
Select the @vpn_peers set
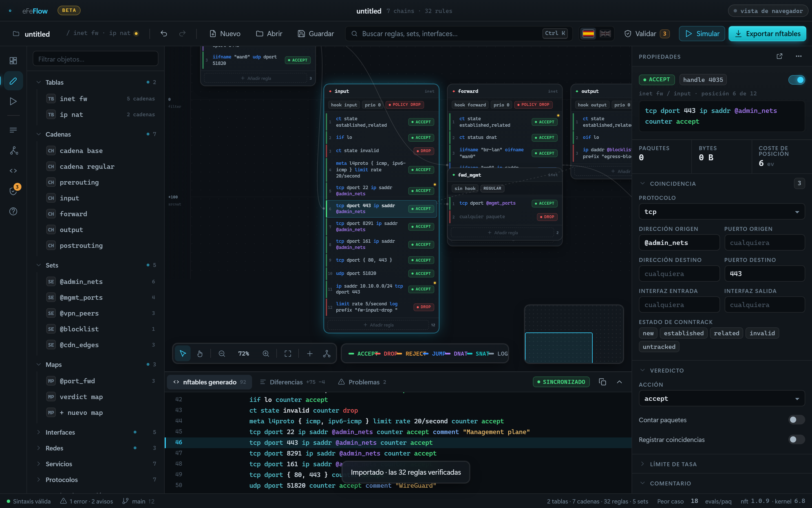pos(100,313)
